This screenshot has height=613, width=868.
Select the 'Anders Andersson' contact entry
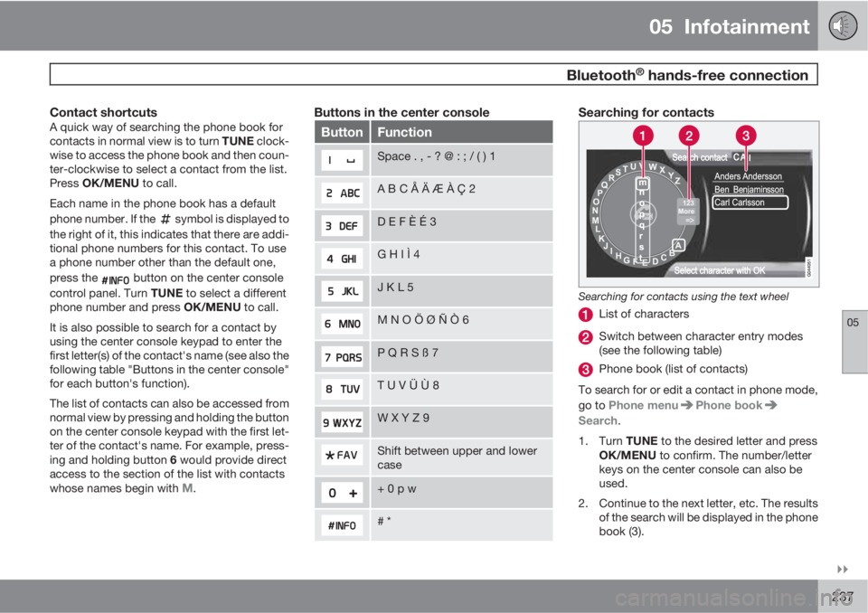pyautogui.click(x=748, y=176)
